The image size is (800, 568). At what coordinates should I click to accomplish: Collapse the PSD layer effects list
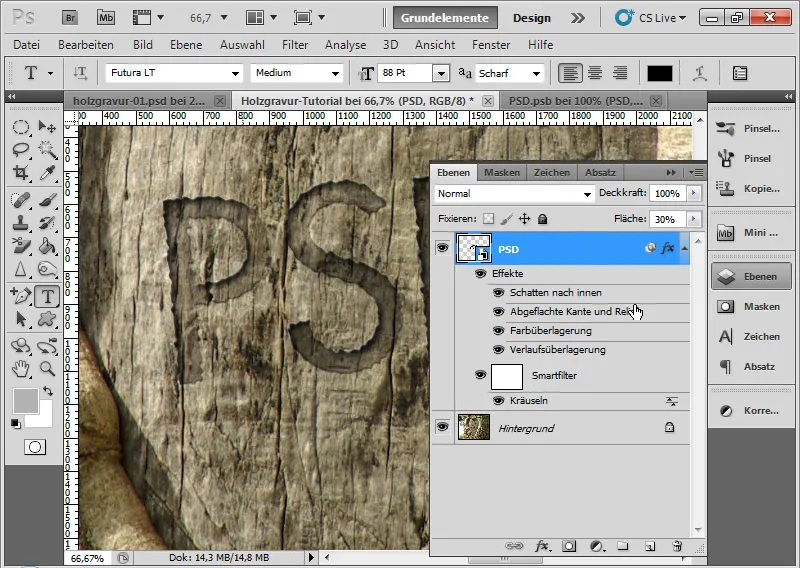(x=684, y=249)
